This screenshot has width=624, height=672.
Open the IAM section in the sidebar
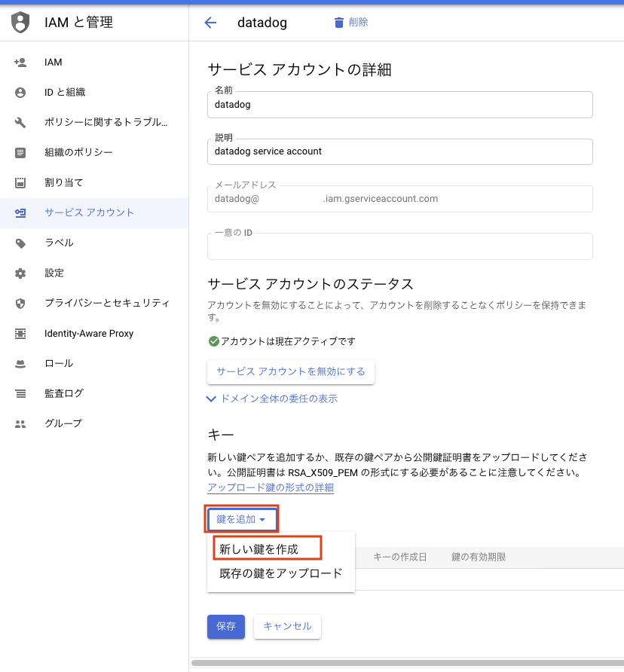53,63
